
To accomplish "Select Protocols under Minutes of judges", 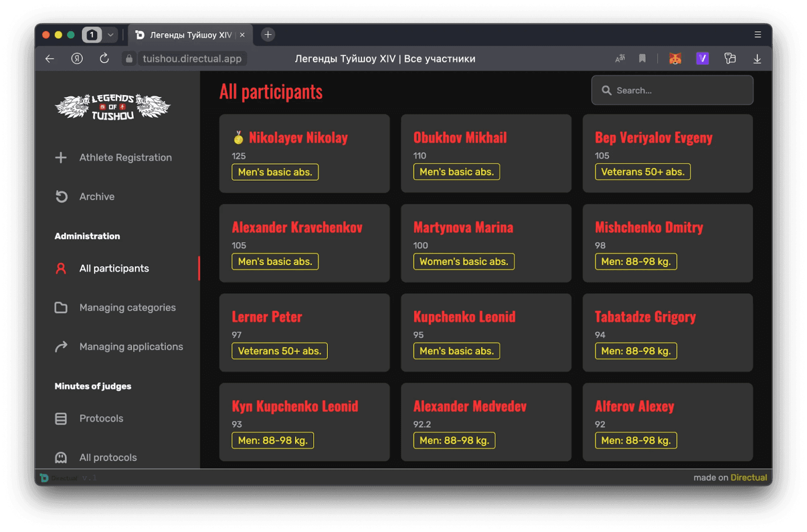I will click(101, 419).
